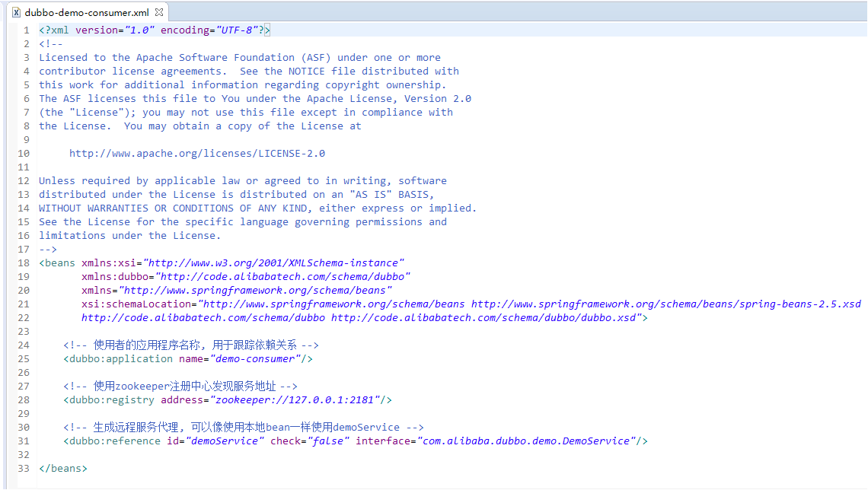Image resolution: width=868 pixels, height=490 pixels.
Task: Click the xsi:schemaLocation attribute name
Action: (x=136, y=304)
